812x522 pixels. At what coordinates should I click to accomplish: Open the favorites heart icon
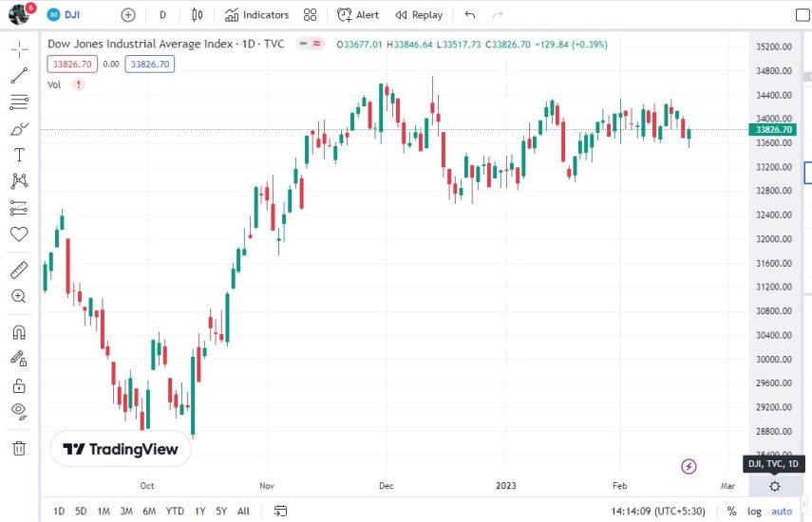pyautogui.click(x=19, y=234)
